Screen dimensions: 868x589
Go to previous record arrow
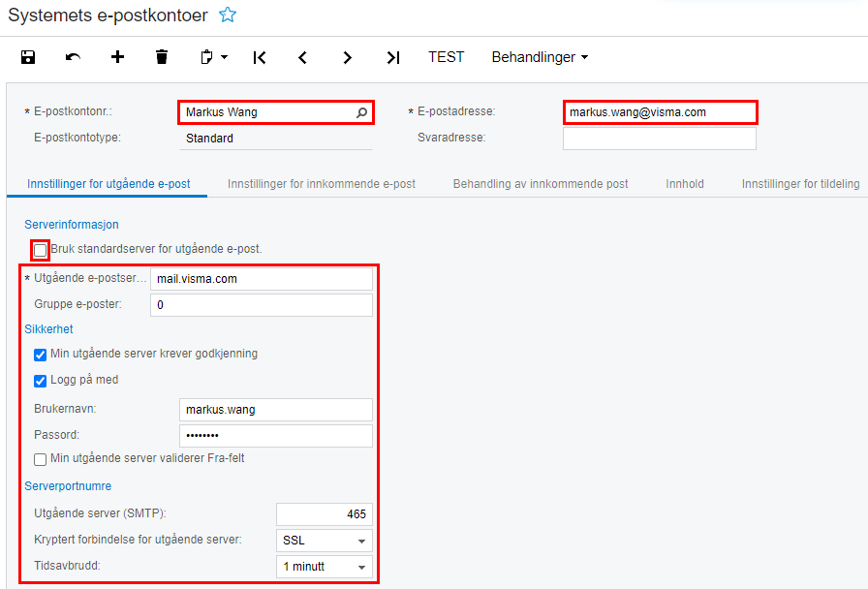[x=302, y=57]
